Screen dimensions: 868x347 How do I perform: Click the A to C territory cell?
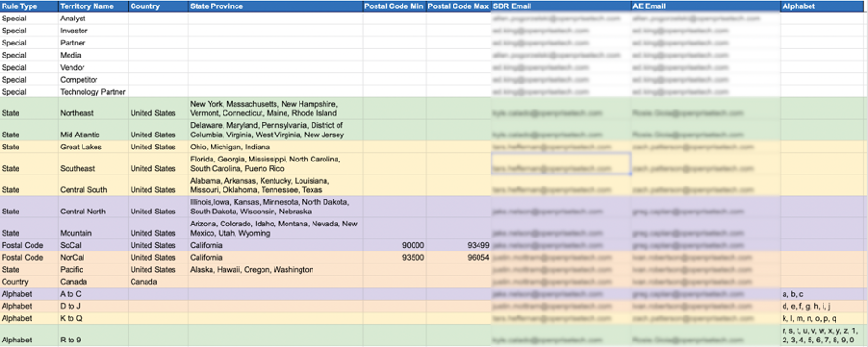tap(93, 294)
